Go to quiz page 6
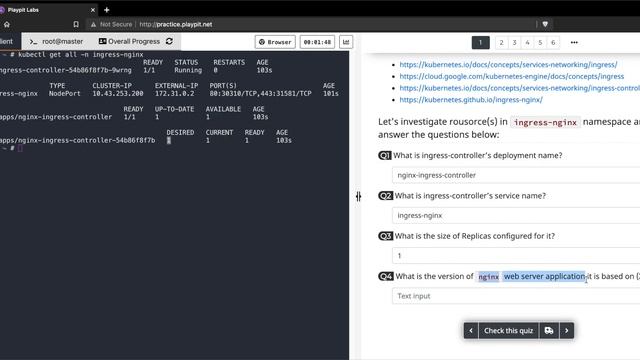Image resolution: width=640 pixels, height=360 pixels. (553, 42)
